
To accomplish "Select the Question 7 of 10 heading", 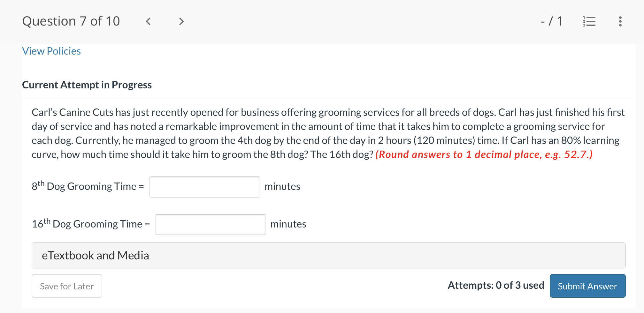I will pos(71,21).
